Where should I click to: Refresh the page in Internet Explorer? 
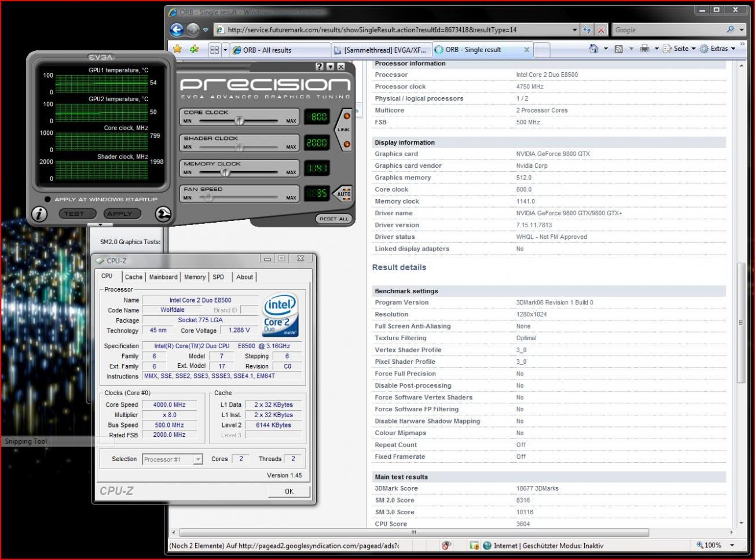point(588,30)
